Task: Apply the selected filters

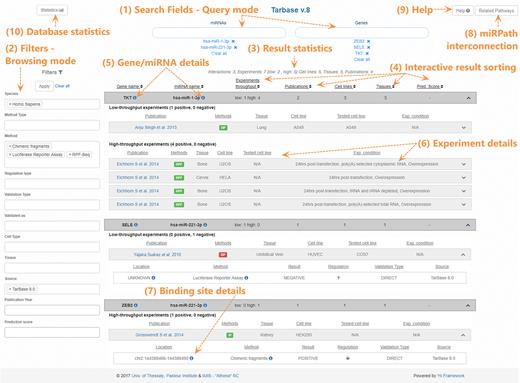Action: point(44,86)
